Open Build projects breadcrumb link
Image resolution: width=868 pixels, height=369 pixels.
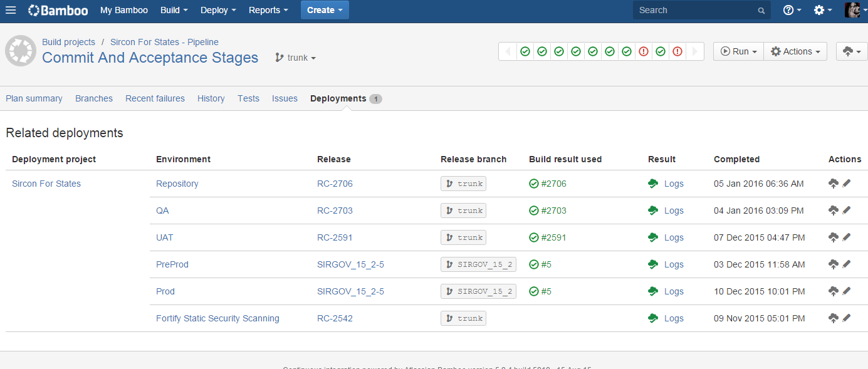click(68, 42)
